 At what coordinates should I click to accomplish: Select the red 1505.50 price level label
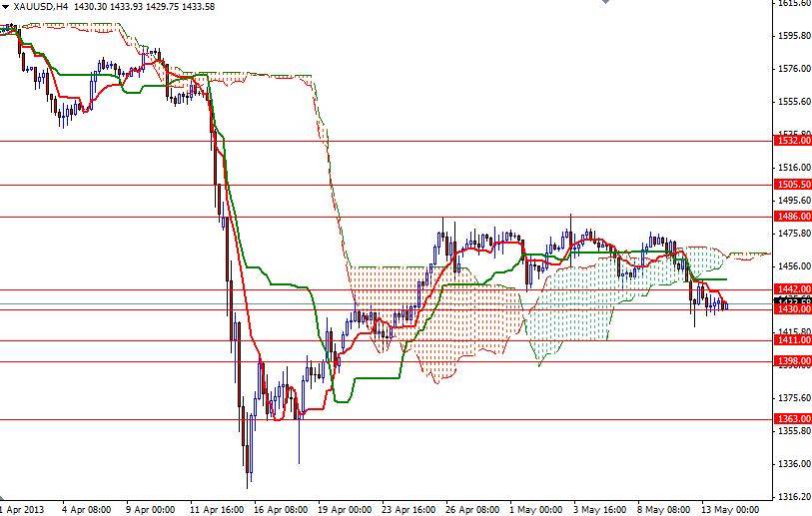(793, 185)
